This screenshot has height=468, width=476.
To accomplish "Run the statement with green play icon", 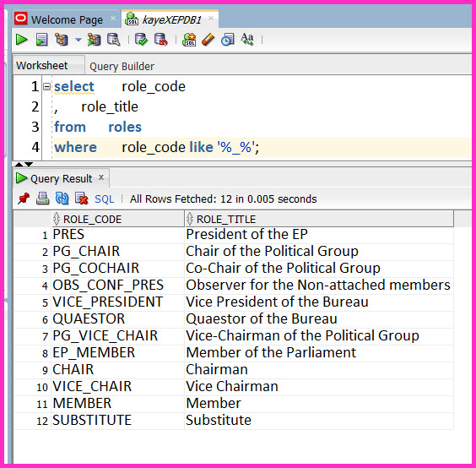I will pos(21,40).
